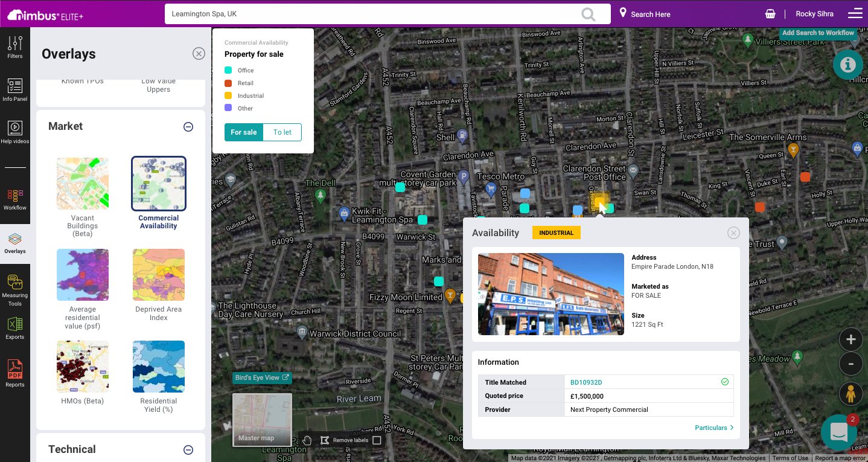Tick the Remove labels checkbox
This screenshot has width=868, height=462.
[377, 440]
